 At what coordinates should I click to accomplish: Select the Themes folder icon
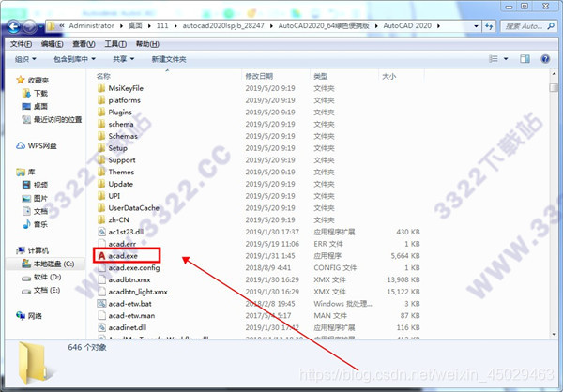[101, 172]
